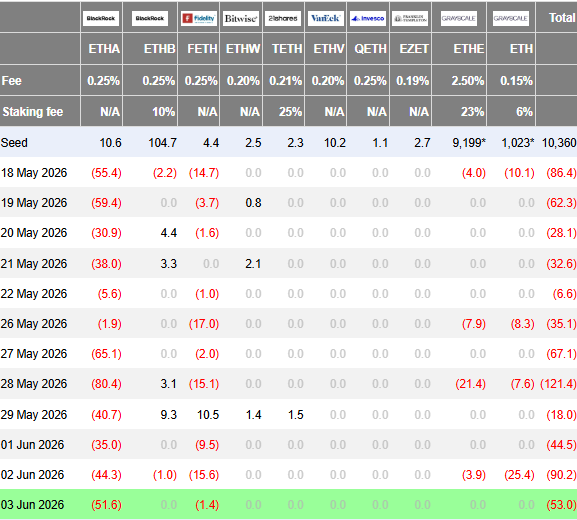Viewport: 577px width, 520px height.
Task: Click the 10,360 seed total
Action: click(x=559, y=142)
